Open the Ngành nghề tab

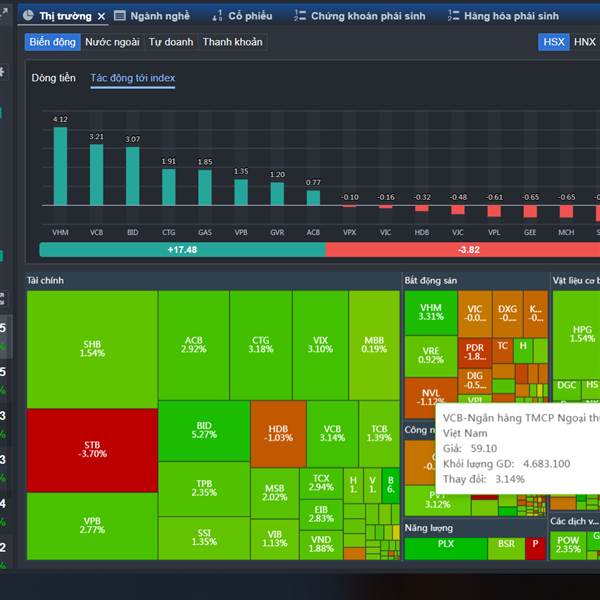click(159, 16)
